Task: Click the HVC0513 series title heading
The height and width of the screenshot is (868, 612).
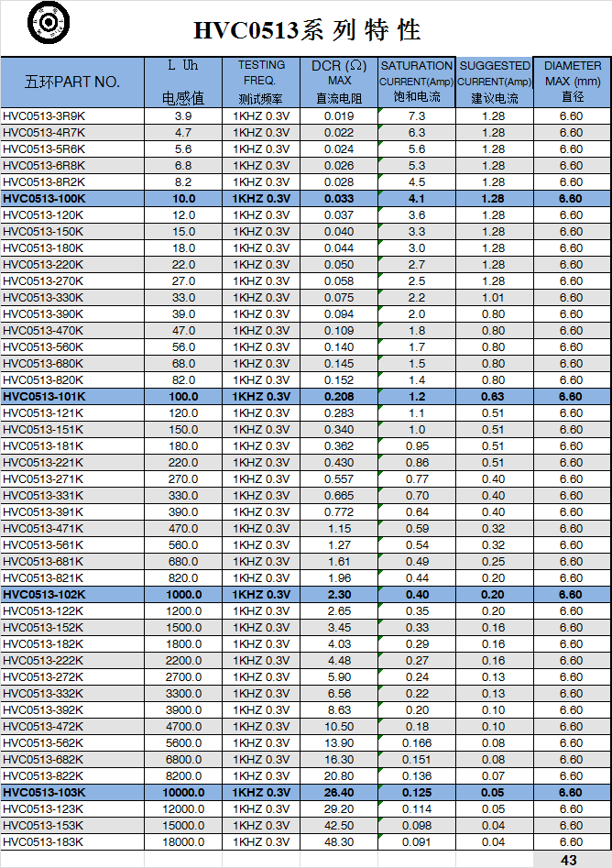Action: pos(307,30)
